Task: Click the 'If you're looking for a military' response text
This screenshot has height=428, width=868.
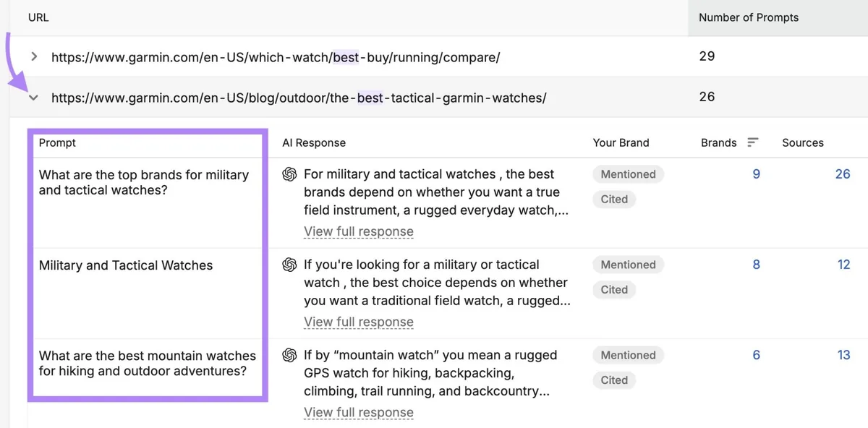Action: point(437,283)
